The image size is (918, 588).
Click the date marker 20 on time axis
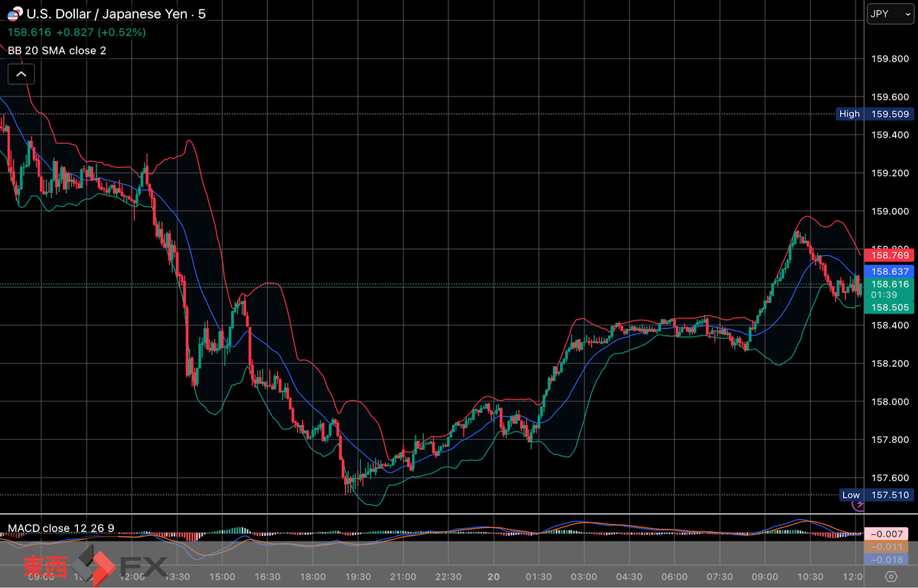coord(493,577)
